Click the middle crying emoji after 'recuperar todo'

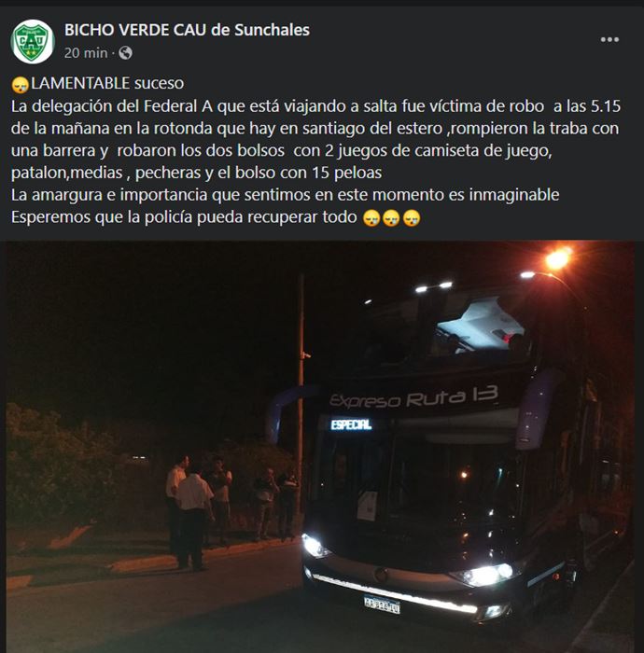click(391, 217)
